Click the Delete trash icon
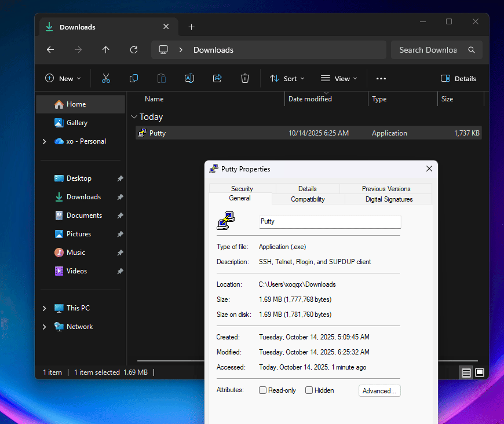This screenshot has width=504, height=424. pyautogui.click(x=245, y=78)
